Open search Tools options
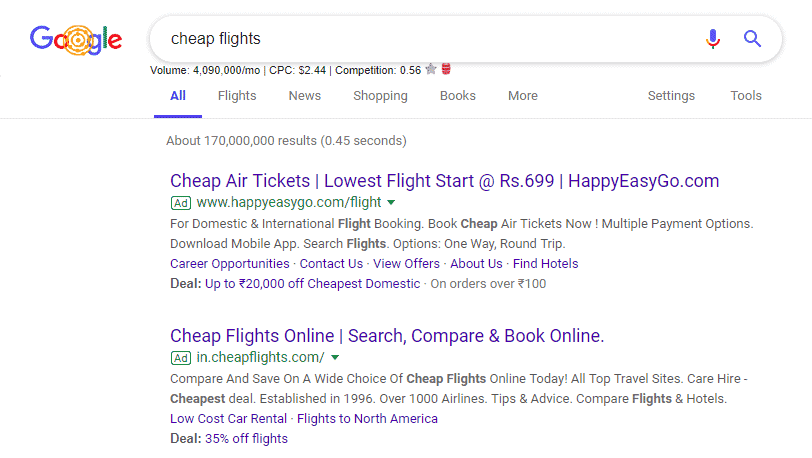 click(x=746, y=96)
